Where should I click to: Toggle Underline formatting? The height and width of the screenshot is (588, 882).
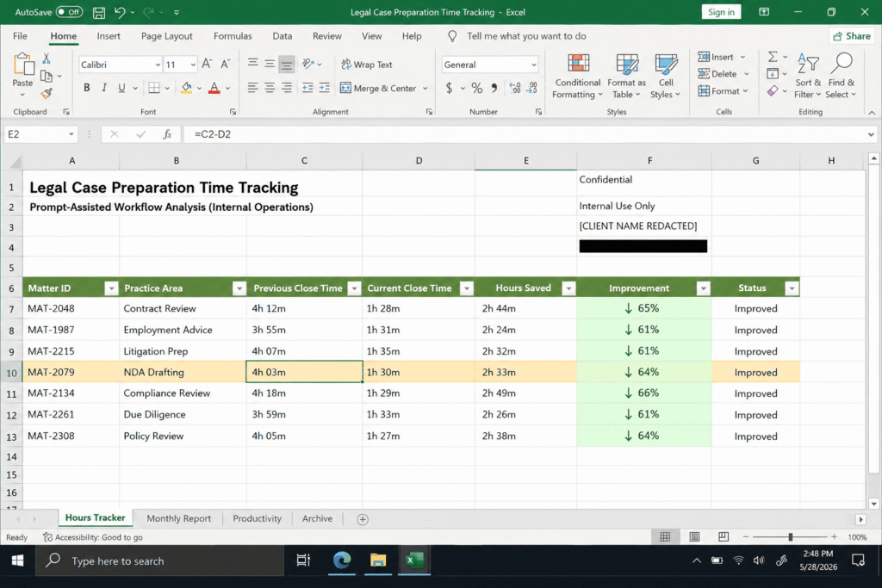(121, 88)
